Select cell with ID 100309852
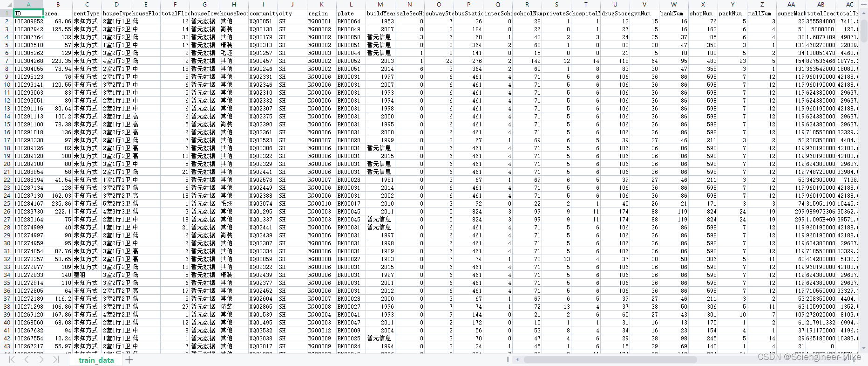Viewport: 868px width, 366px height. point(28,21)
